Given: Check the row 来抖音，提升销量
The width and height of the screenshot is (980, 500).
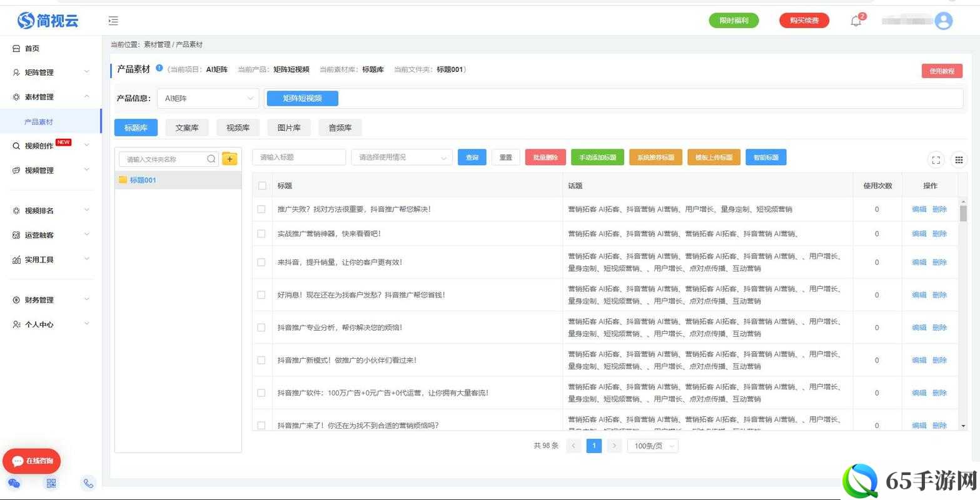Looking at the screenshot, I should pyautogui.click(x=261, y=262).
